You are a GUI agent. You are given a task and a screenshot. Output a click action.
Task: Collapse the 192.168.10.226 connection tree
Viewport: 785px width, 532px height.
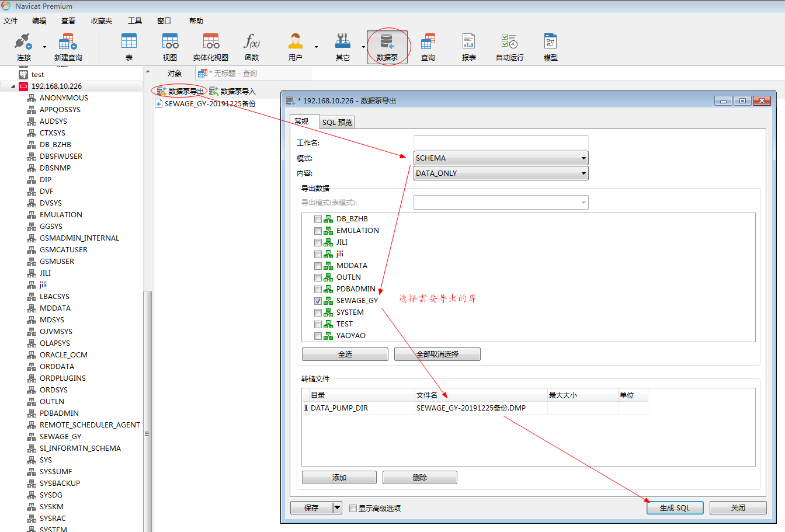point(13,86)
